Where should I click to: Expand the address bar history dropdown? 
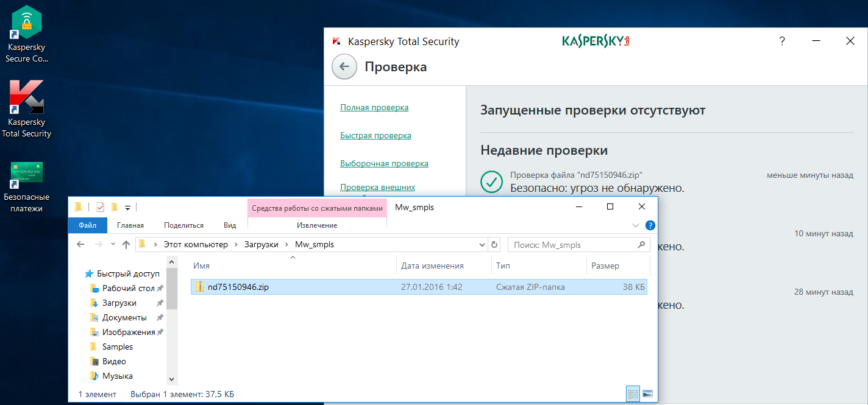(x=482, y=245)
